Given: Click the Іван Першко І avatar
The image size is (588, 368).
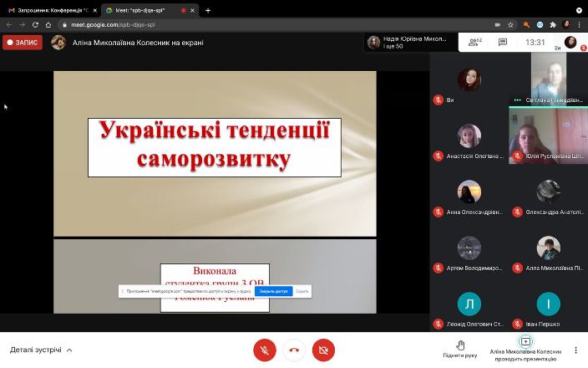Looking at the screenshot, I should [x=548, y=304].
